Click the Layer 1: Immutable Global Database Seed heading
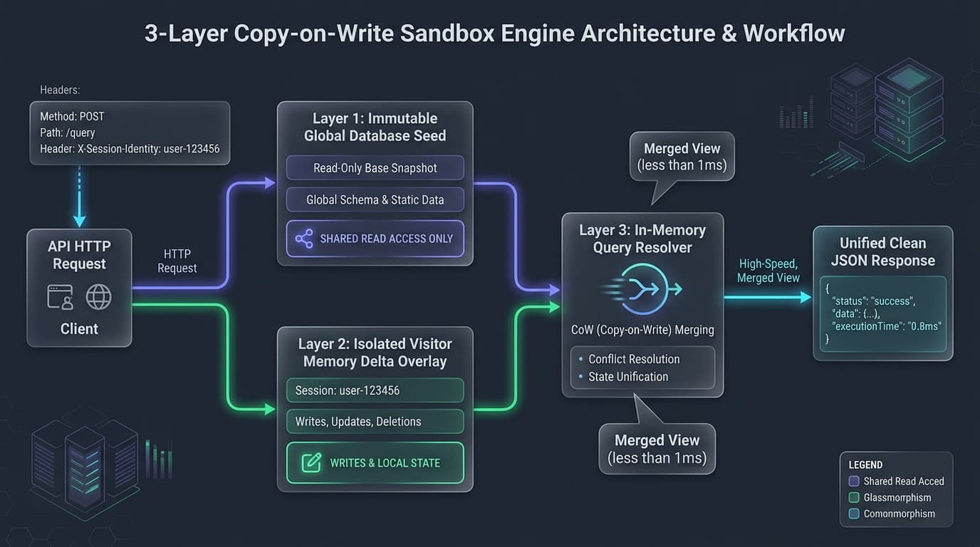980x547 pixels. pyautogui.click(x=375, y=127)
